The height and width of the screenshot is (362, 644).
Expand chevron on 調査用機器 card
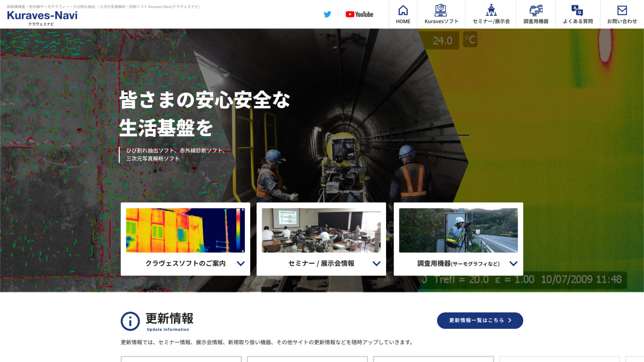click(x=513, y=264)
